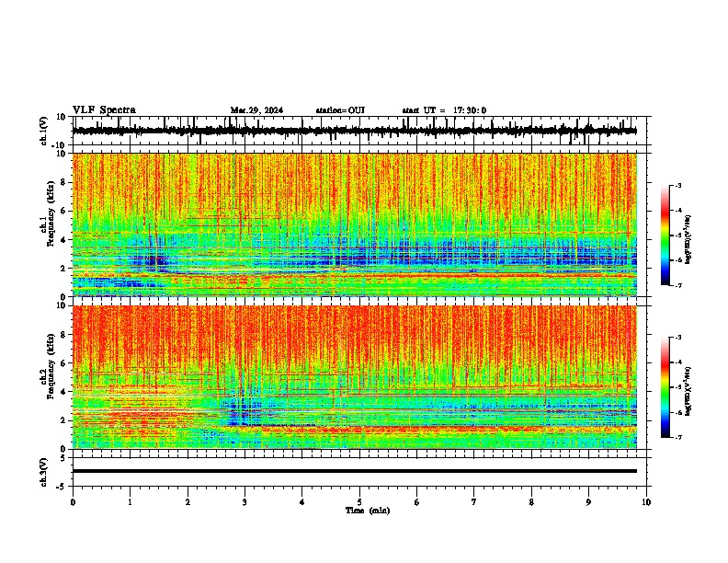Click the "-3" tick on ch.1 color bar
This screenshot has height=563, width=728.
pyautogui.click(x=678, y=185)
